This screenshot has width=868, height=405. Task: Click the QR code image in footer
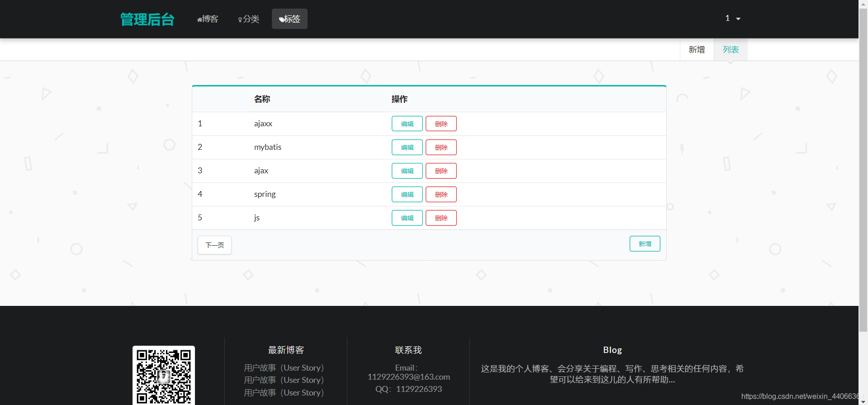[164, 376]
